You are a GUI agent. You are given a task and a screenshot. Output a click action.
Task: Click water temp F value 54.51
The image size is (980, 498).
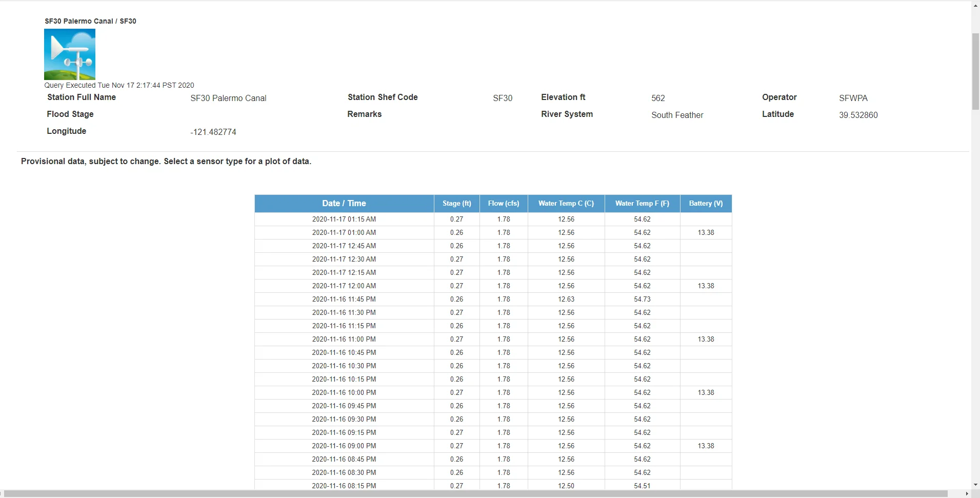(x=642, y=485)
